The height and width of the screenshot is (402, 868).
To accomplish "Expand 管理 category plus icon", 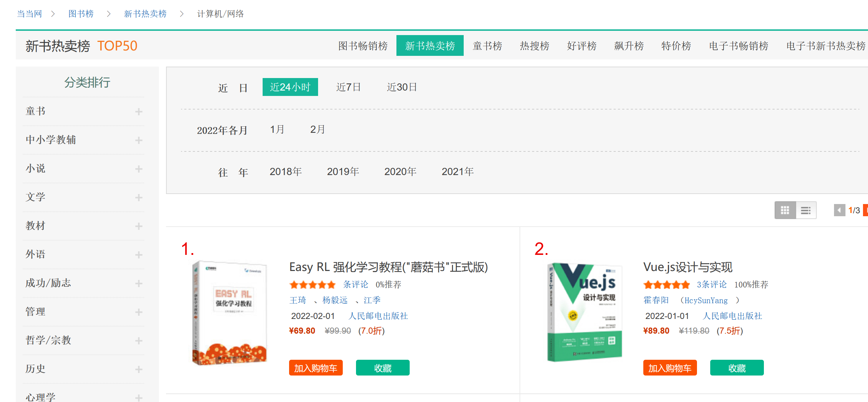I will click(x=139, y=312).
